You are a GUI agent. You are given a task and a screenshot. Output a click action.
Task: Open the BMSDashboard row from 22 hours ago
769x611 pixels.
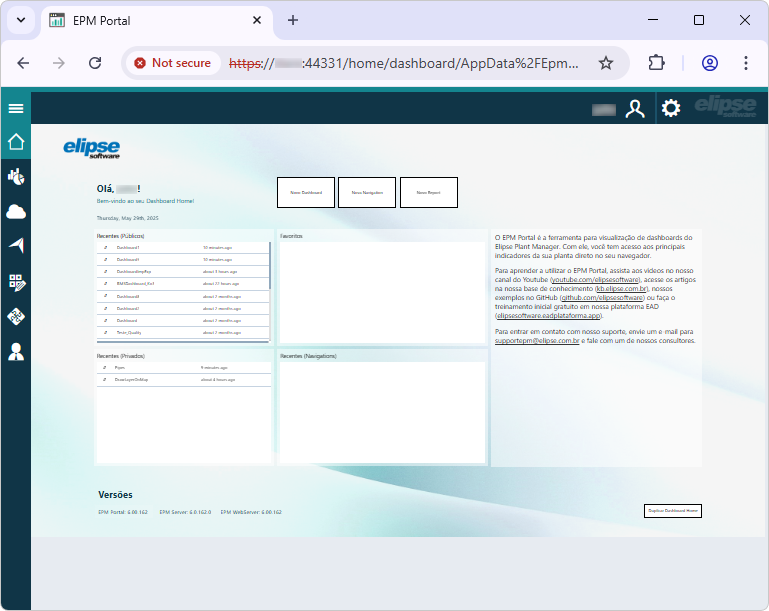183,283
